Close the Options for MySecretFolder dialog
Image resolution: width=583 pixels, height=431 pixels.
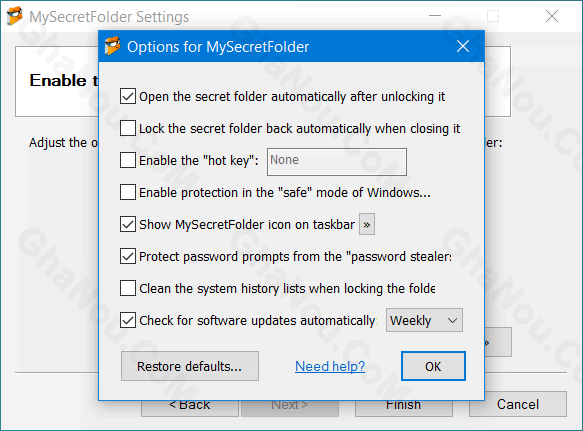tap(463, 46)
